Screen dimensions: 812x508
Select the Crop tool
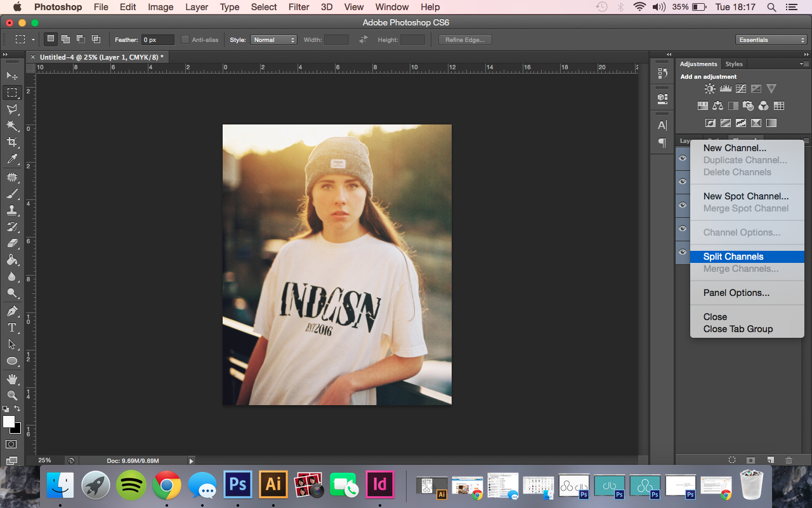point(11,142)
